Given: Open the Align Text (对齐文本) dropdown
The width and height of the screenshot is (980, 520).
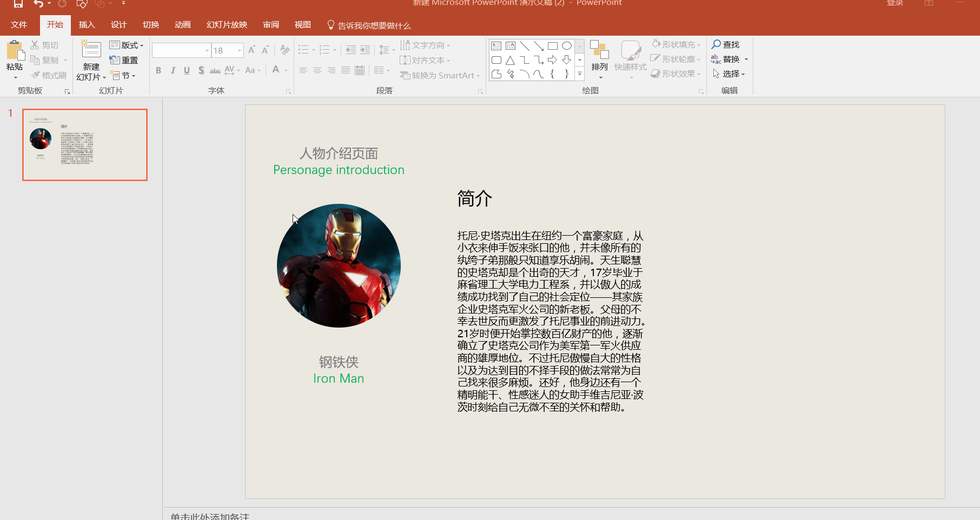Looking at the screenshot, I should pos(425,60).
